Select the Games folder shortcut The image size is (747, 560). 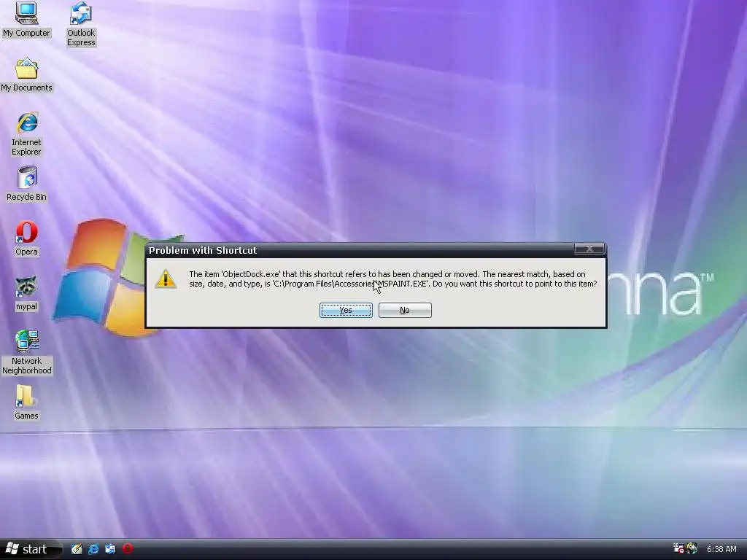[26, 402]
